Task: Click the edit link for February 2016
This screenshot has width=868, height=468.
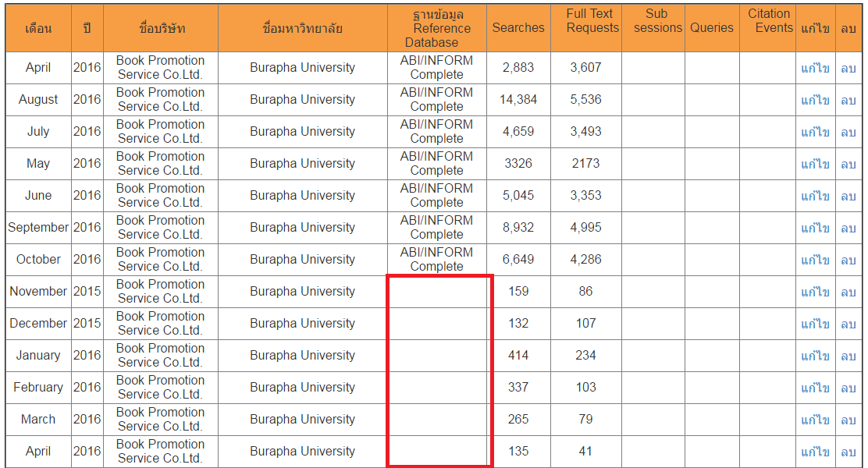Action: point(815,388)
